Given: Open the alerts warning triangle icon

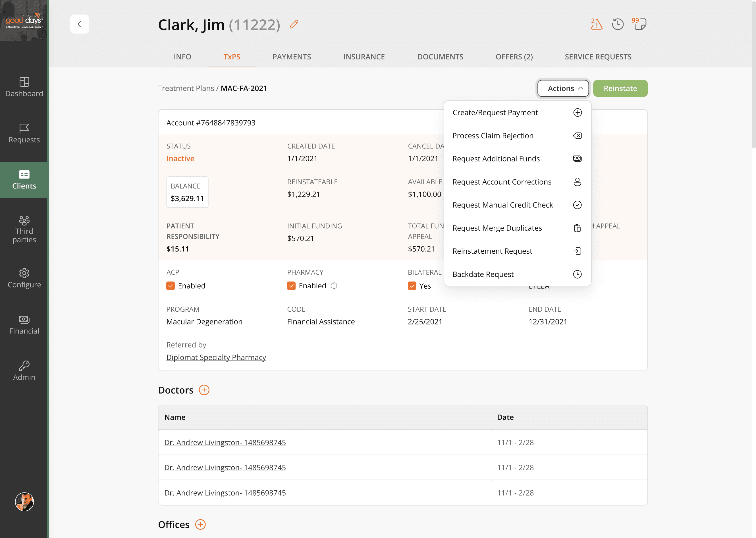Looking at the screenshot, I should (596, 24).
